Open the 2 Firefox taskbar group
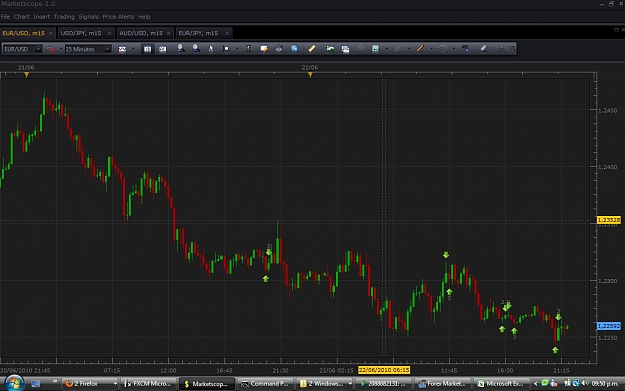 click(91, 384)
